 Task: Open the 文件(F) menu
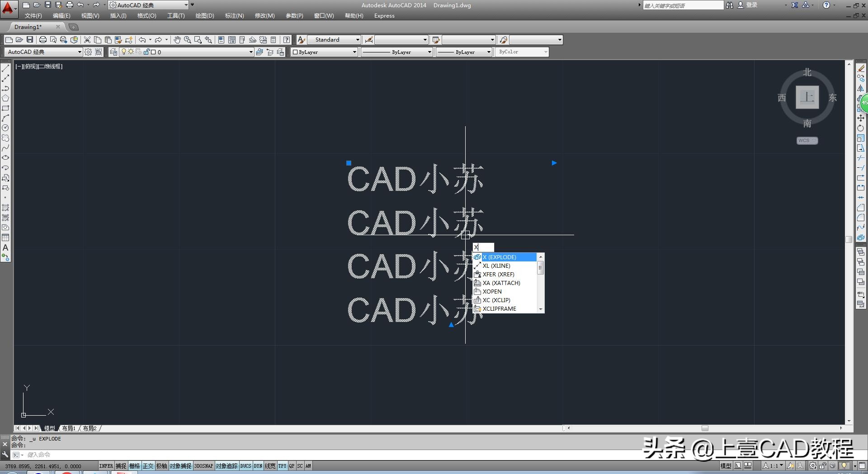(33, 16)
